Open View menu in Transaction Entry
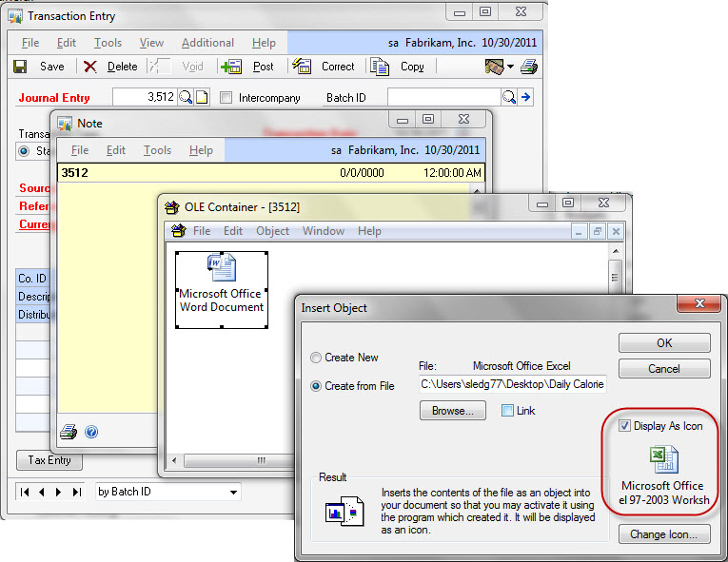The image size is (728, 562). coord(151,43)
